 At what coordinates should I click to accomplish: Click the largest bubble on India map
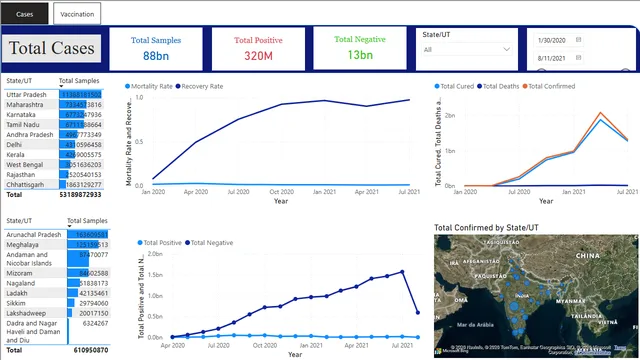[514, 306]
